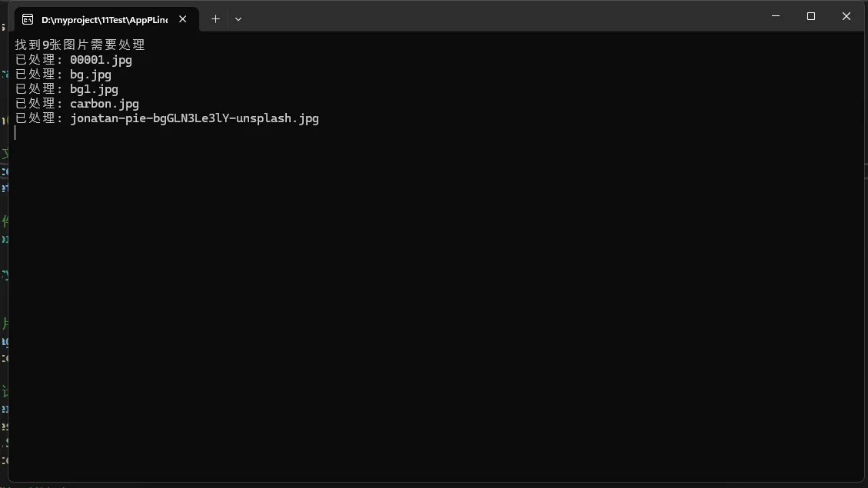Click the jonatan-pie unsplash.jpg filename

[x=195, y=118]
